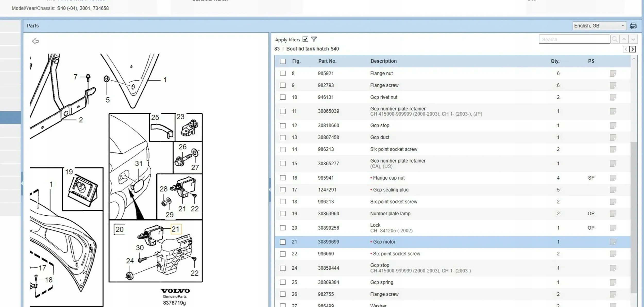Go to next section page arrow
The height and width of the screenshot is (307, 644).
coord(632,49)
